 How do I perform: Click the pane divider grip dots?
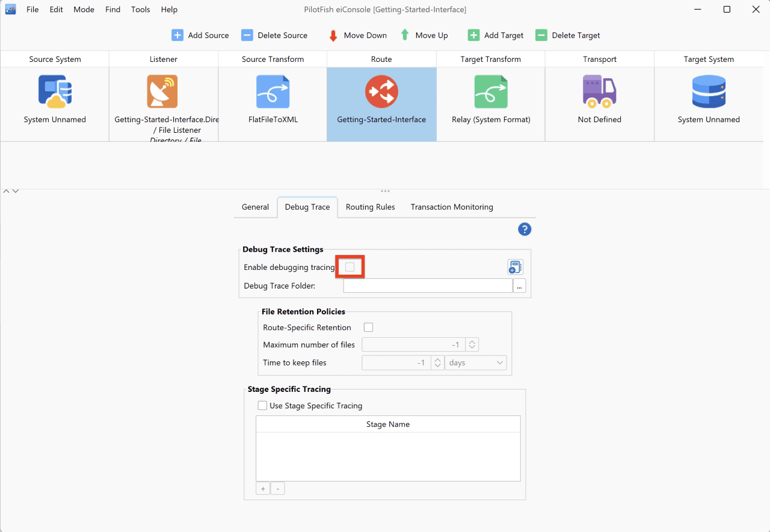(x=385, y=191)
